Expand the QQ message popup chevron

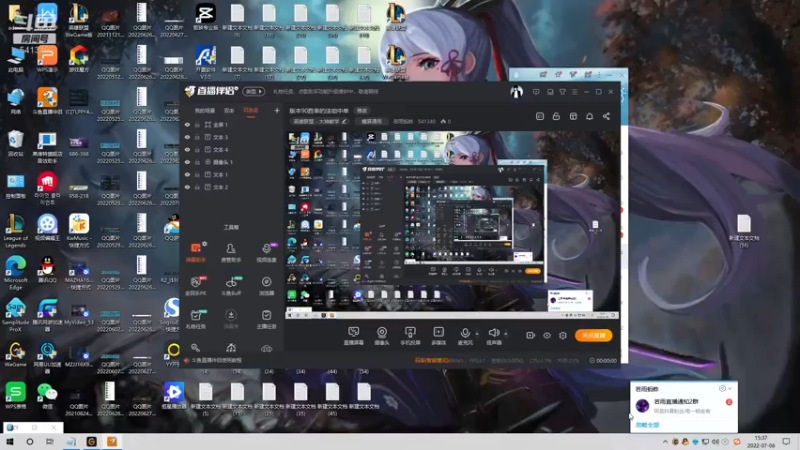click(x=730, y=389)
